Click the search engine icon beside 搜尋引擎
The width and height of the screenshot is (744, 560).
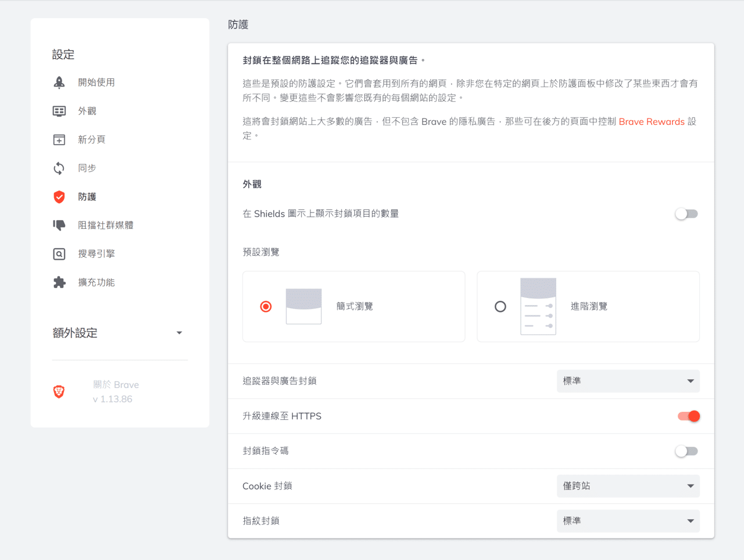(59, 254)
